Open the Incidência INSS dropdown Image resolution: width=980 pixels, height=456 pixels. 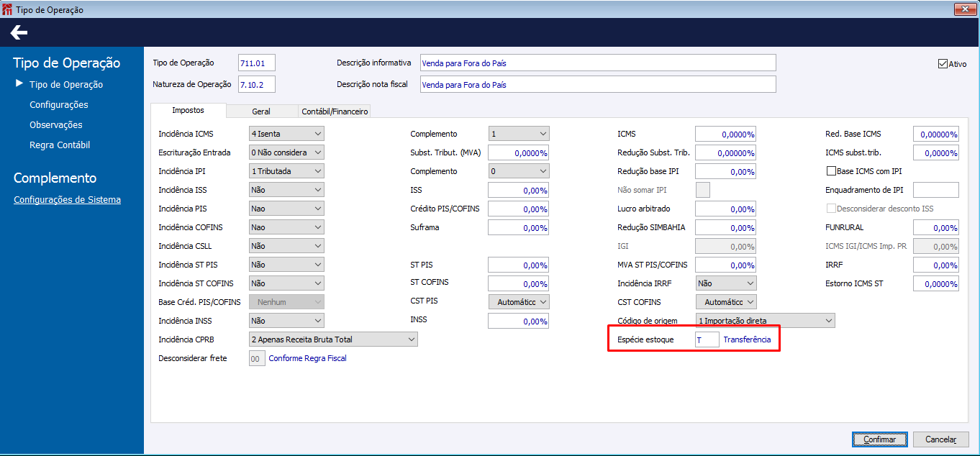[x=286, y=321]
